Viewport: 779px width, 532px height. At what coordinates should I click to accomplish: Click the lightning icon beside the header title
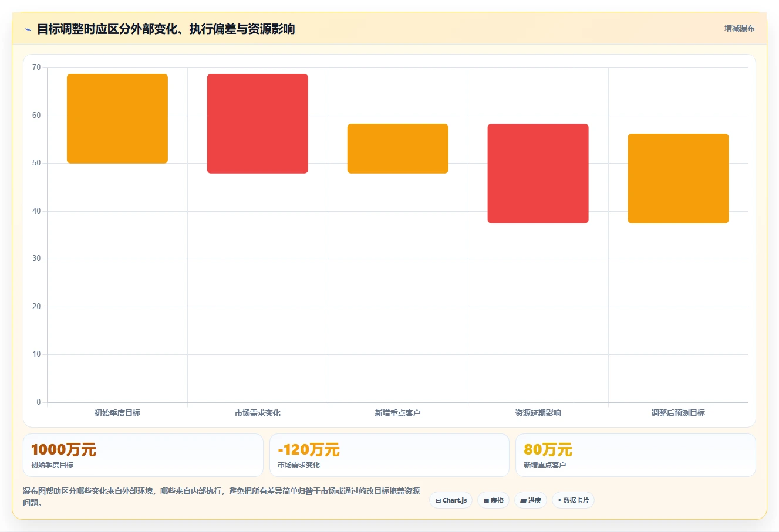click(28, 29)
